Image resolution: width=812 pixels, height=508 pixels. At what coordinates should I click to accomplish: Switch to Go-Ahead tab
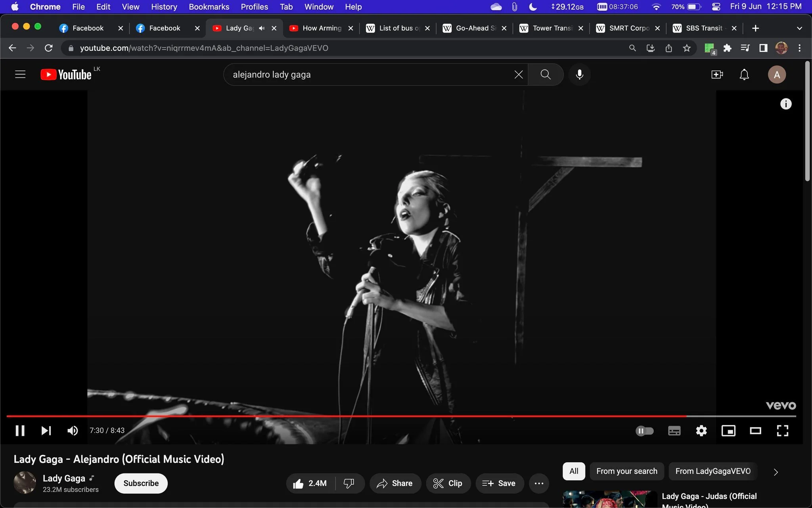(475, 28)
